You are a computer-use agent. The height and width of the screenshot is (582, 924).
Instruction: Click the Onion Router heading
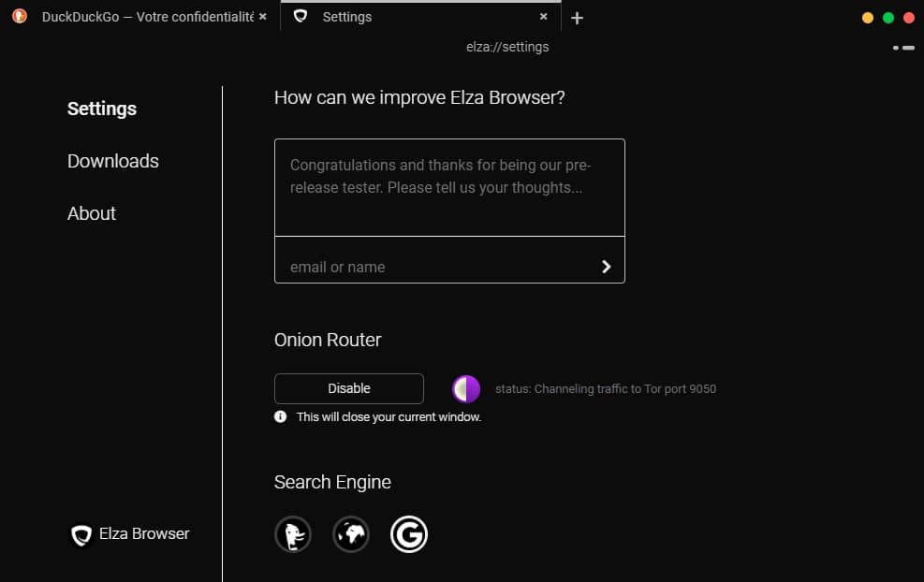[328, 340]
